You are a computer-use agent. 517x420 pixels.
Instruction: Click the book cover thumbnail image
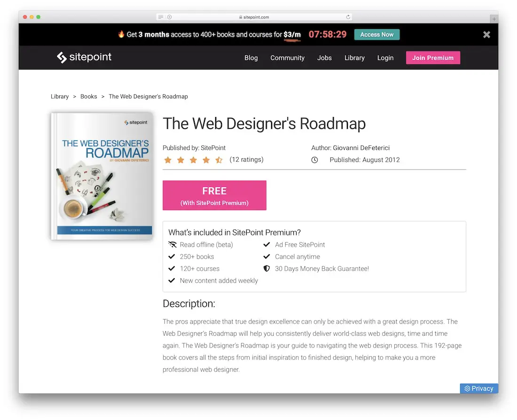point(102,176)
